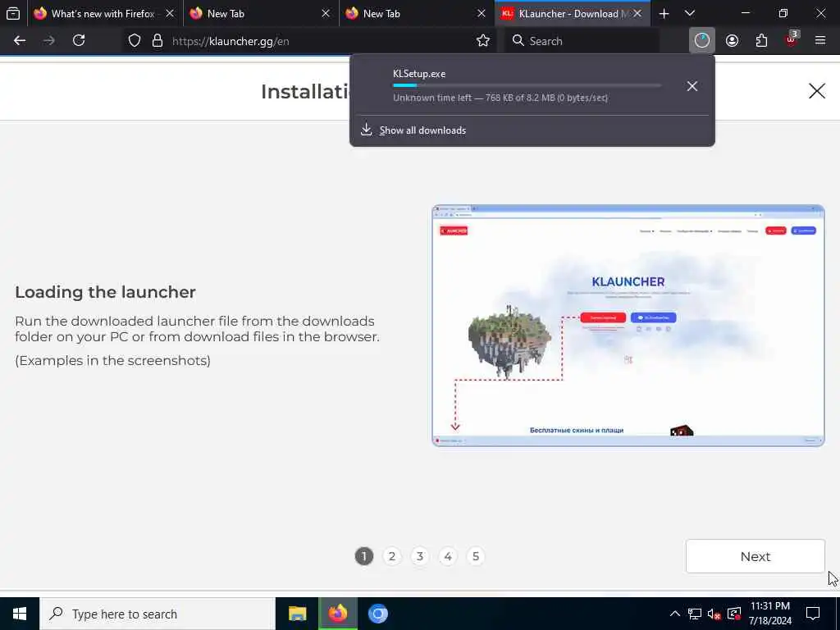Switch to What's new with Firefox tab

click(103, 14)
